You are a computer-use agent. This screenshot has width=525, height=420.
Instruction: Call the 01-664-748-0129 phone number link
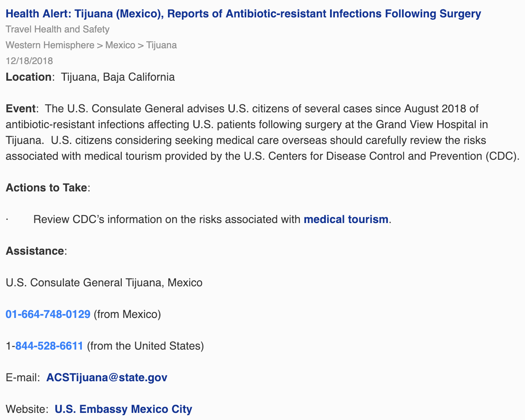[48, 314]
